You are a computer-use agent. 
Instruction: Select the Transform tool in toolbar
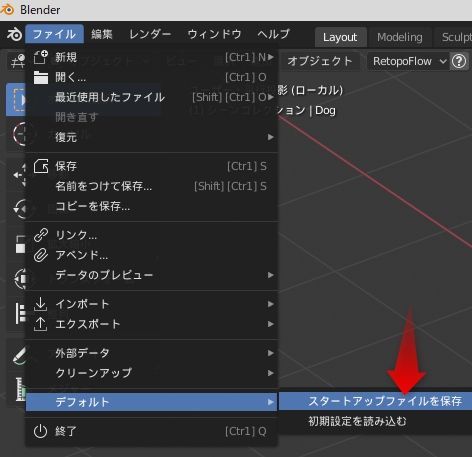(20, 278)
